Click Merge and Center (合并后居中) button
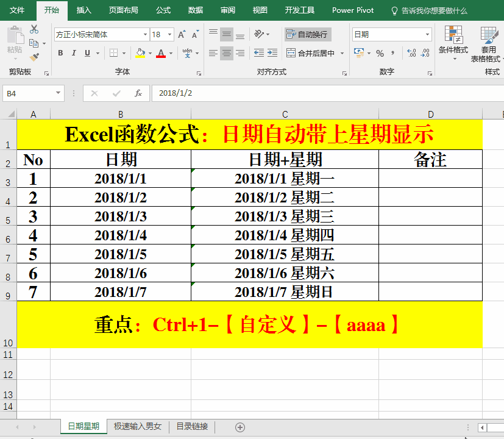 pyautogui.click(x=311, y=53)
